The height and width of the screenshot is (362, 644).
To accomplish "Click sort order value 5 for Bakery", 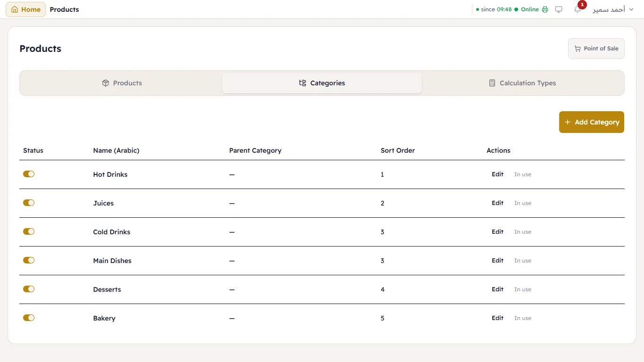I will (382, 318).
